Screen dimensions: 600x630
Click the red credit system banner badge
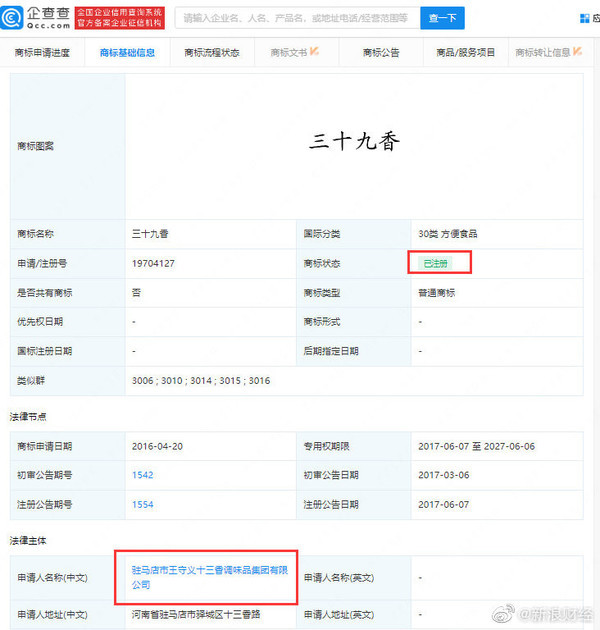[x=119, y=18]
